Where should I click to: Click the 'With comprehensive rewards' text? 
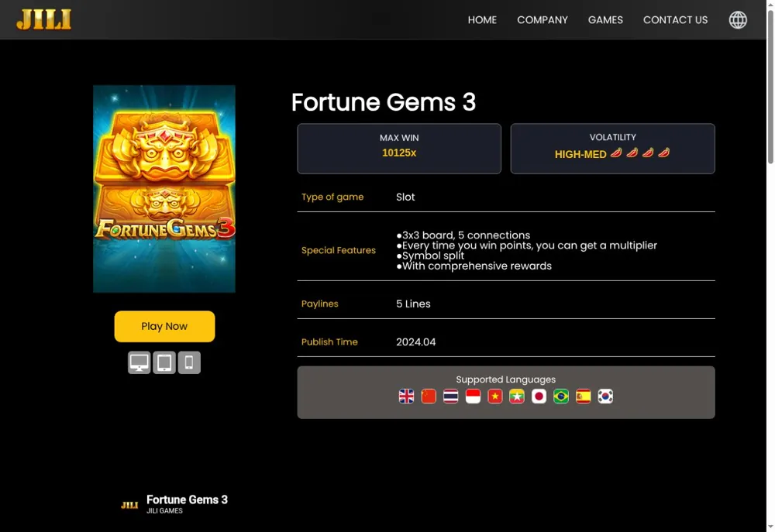pyautogui.click(x=474, y=266)
